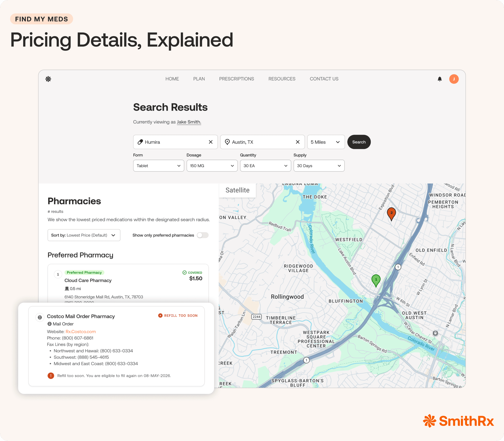This screenshot has height=441, width=504.
Task: Click the transit station icon on the map
Action: click(x=436, y=333)
